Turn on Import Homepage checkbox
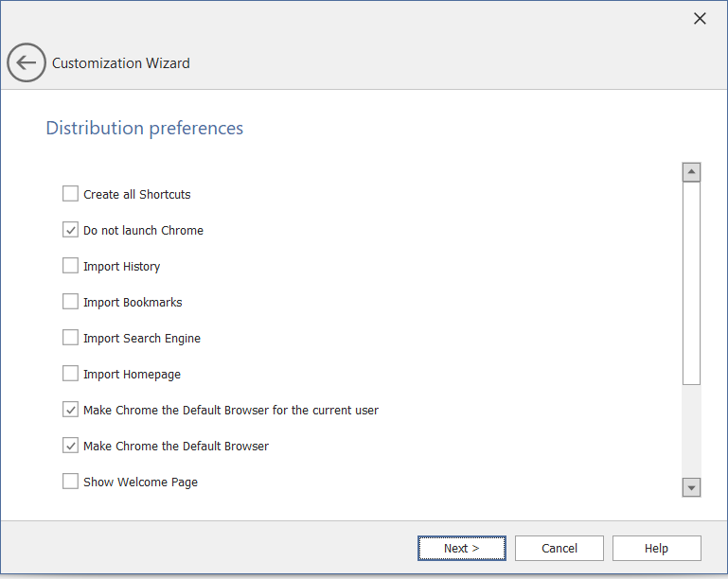Image resolution: width=728 pixels, height=579 pixels. (x=71, y=374)
